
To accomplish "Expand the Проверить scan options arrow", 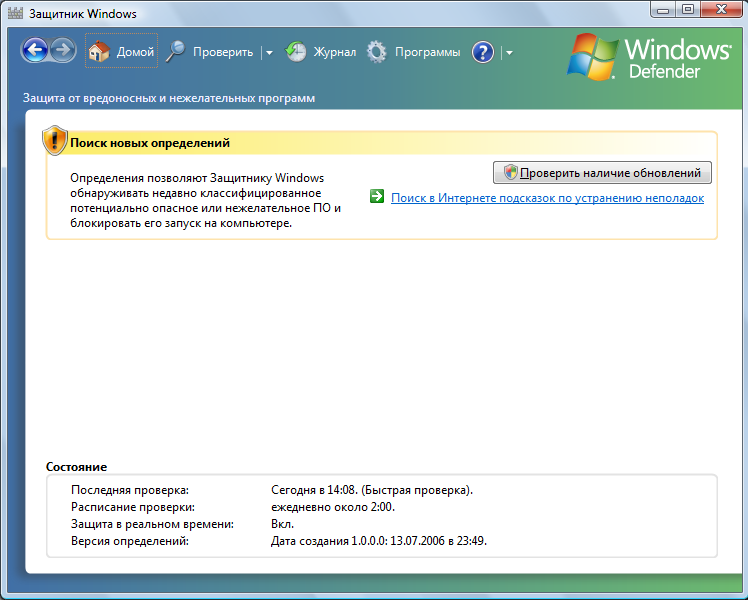I will (269, 52).
